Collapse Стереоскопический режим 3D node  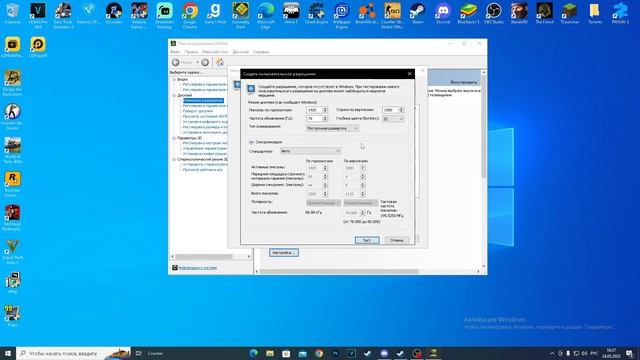[174, 160]
